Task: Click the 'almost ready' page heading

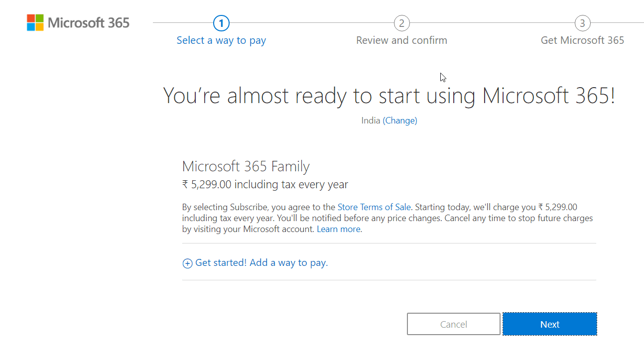Action: 389,96
